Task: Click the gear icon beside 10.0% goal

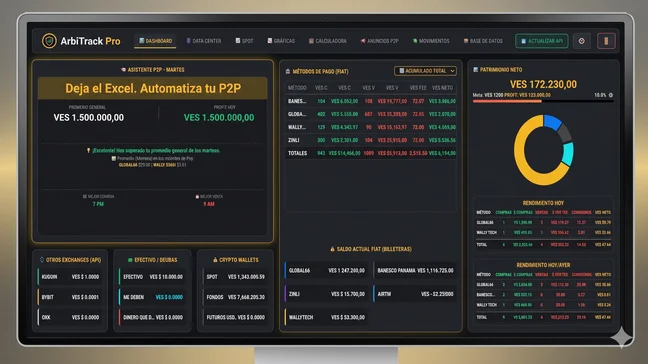Action: pos(611,95)
